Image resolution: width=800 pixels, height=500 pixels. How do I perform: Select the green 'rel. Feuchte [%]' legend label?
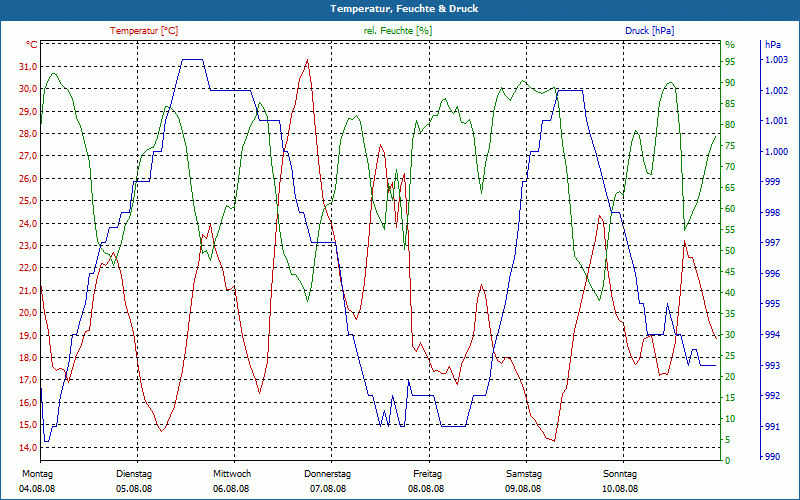[397, 31]
